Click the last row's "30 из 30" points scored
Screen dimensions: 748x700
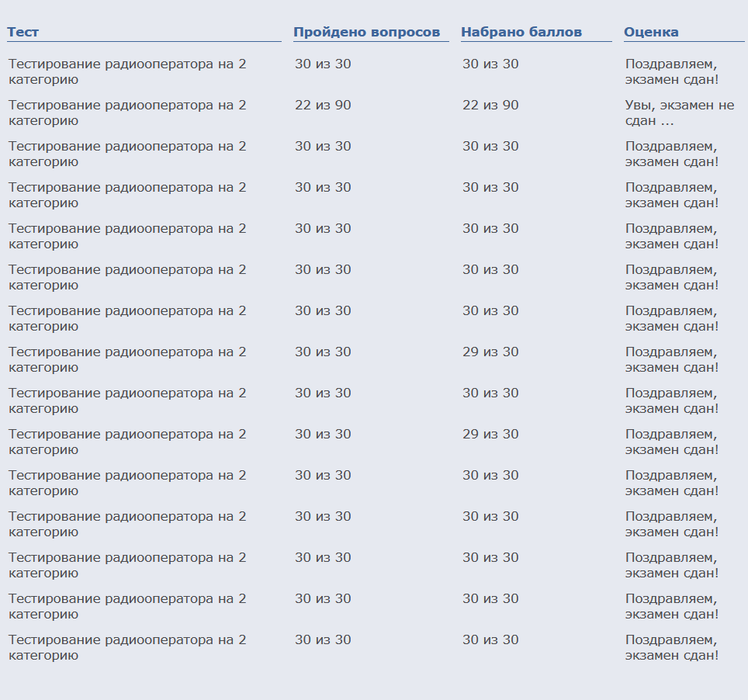[490, 639]
